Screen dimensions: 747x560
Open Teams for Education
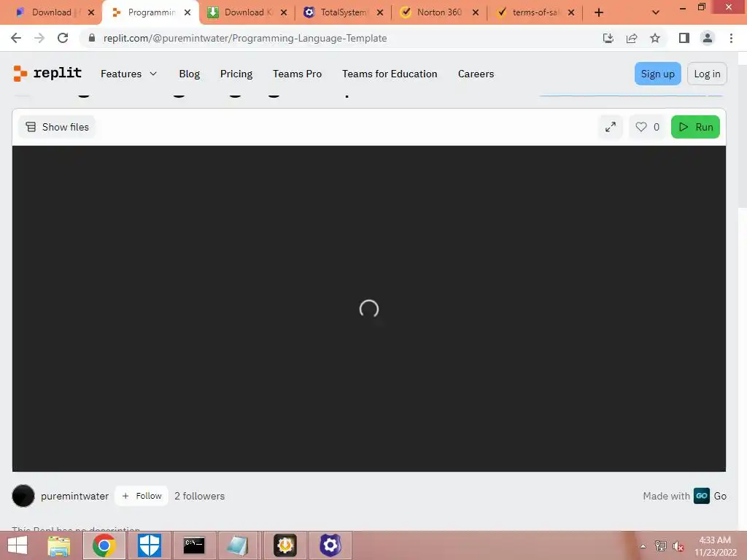[x=390, y=74]
